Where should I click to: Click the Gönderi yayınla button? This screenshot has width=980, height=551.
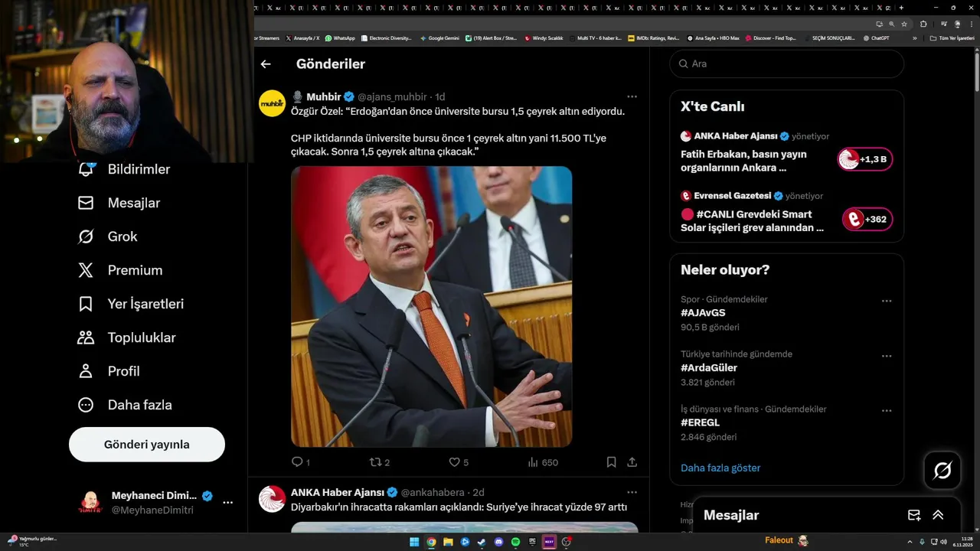click(x=147, y=445)
